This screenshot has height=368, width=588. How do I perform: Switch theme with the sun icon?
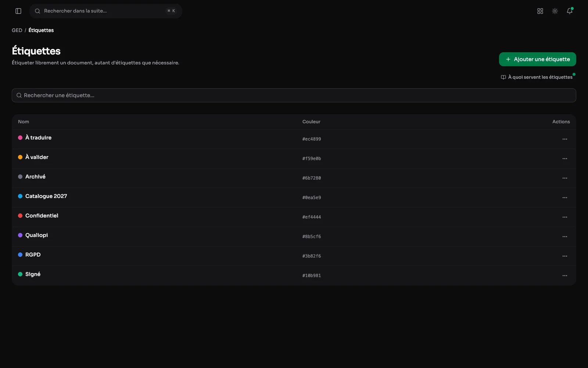point(555,11)
